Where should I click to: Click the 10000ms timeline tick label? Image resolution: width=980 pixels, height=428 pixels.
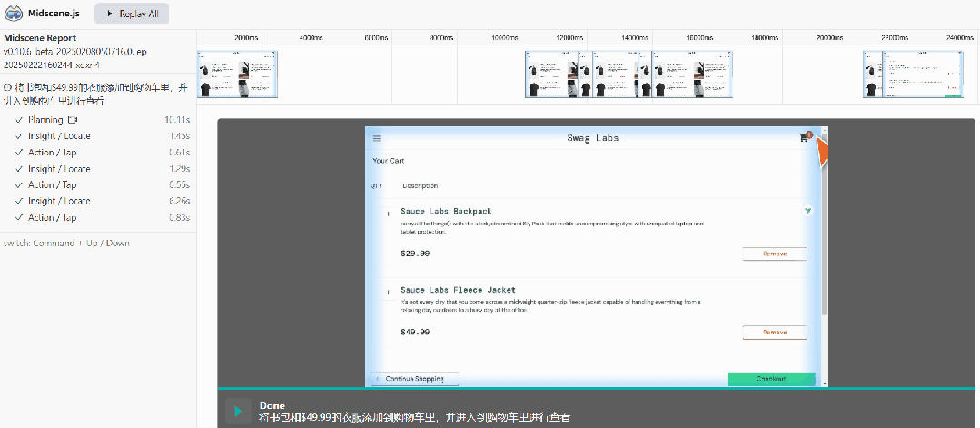pyautogui.click(x=504, y=37)
